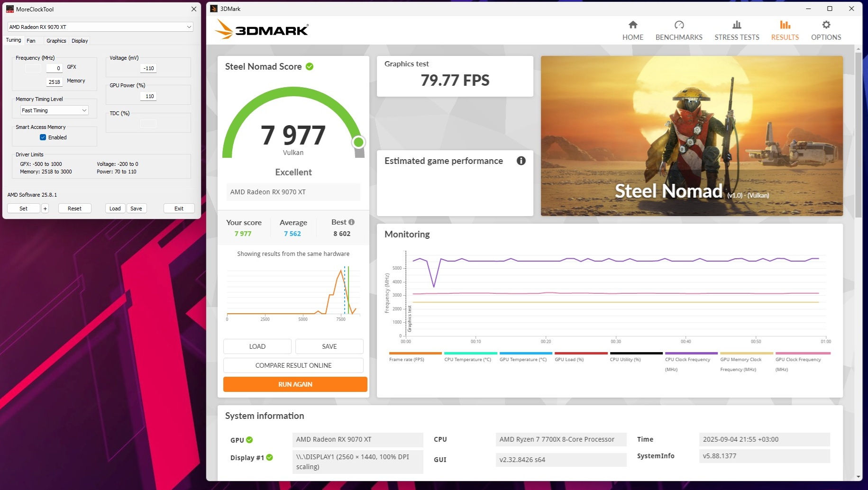Screen dimensions: 868x490
Task: Click COMPARE RESULT ONLINE
Action: [x=293, y=365]
